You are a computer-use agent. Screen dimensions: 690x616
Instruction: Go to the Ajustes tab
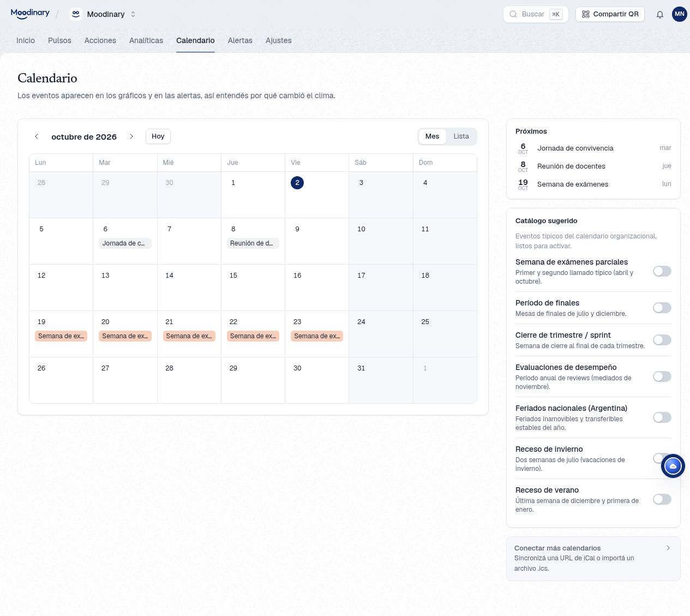pos(279,40)
